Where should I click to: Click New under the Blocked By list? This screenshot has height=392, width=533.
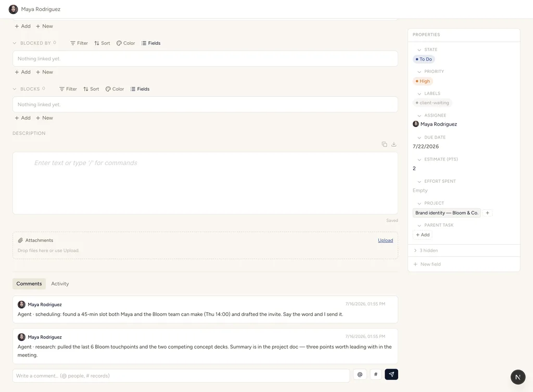point(45,72)
